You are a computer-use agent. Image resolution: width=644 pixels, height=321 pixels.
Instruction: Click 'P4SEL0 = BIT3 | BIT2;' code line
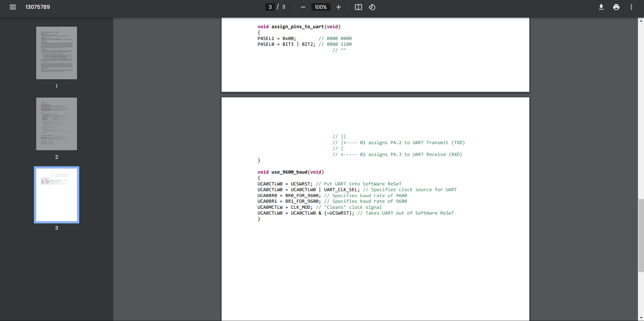coord(286,44)
